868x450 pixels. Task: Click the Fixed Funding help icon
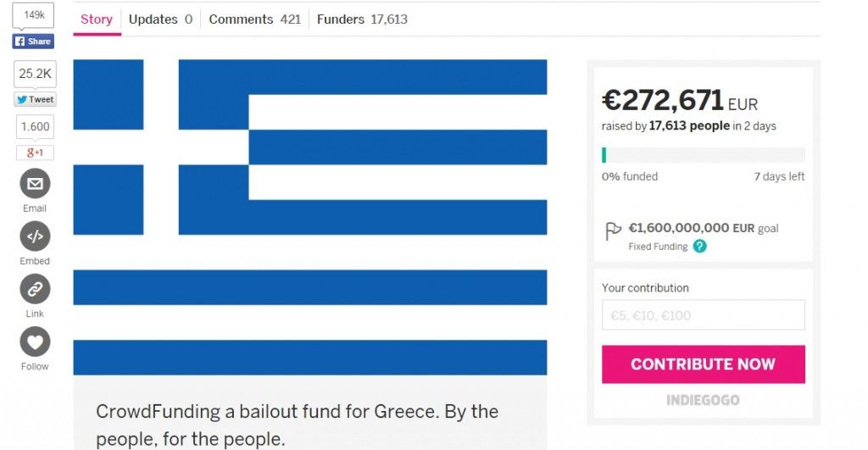[699, 247]
